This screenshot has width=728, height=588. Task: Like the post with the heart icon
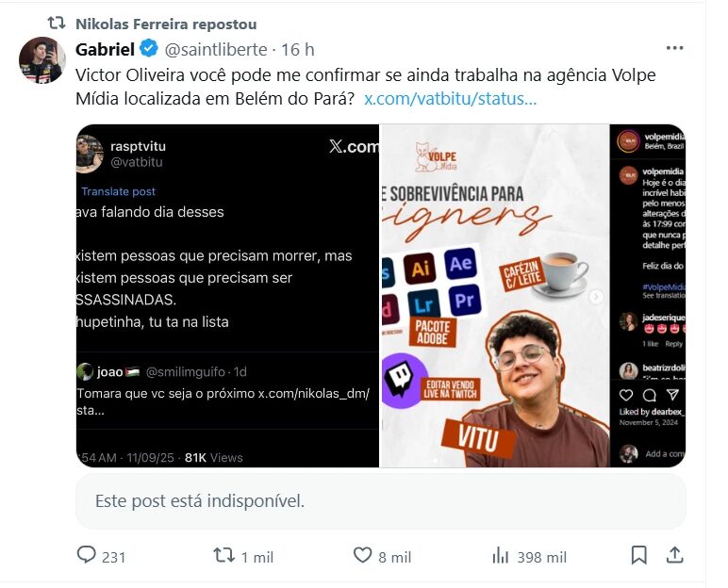(x=362, y=555)
